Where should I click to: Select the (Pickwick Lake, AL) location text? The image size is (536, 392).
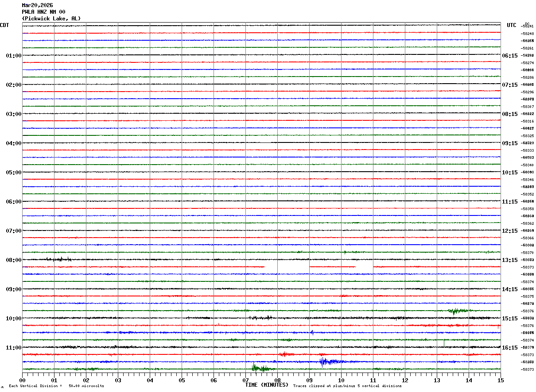click(51, 19)
